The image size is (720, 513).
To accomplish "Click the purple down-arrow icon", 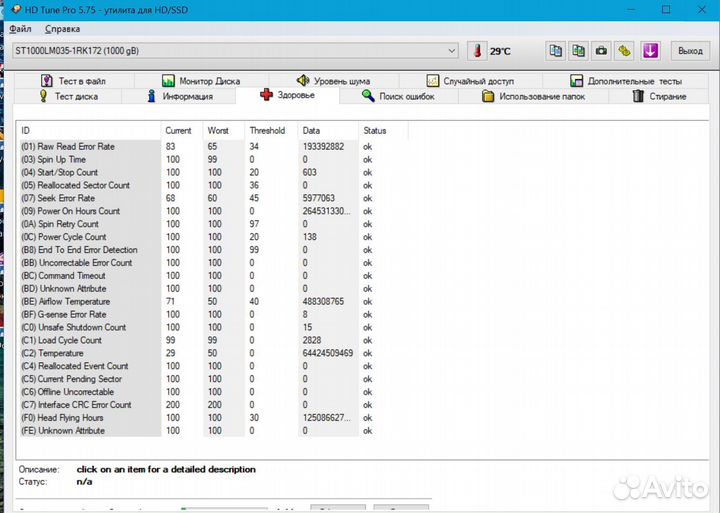I will [x=649, y=50].
